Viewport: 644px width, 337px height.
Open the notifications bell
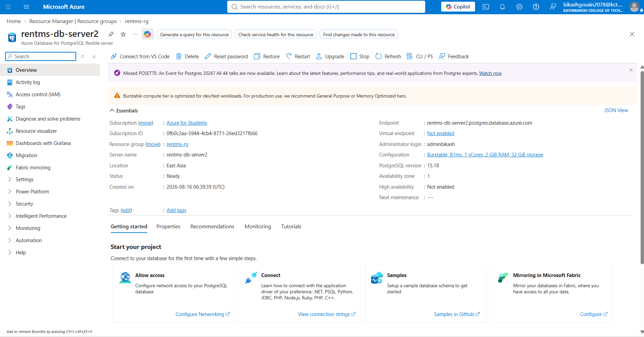pyautogui.click(x=502, y=7)
